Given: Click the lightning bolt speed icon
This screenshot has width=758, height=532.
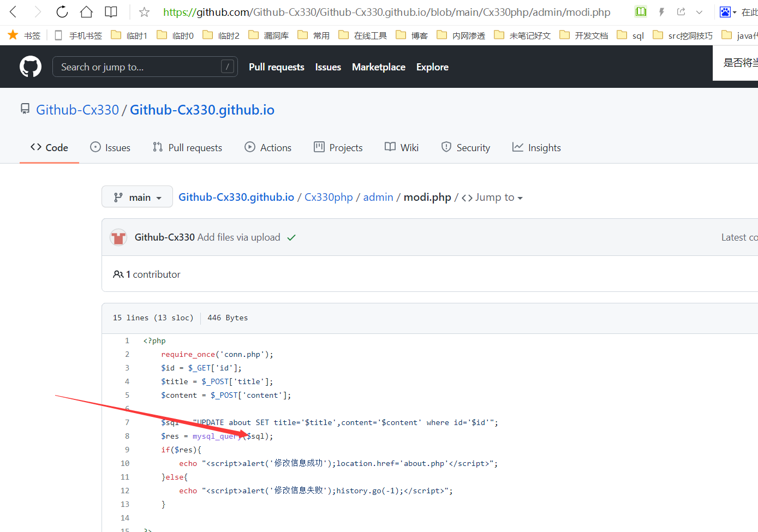Looking at the screenshot, I should click(661, 11).
